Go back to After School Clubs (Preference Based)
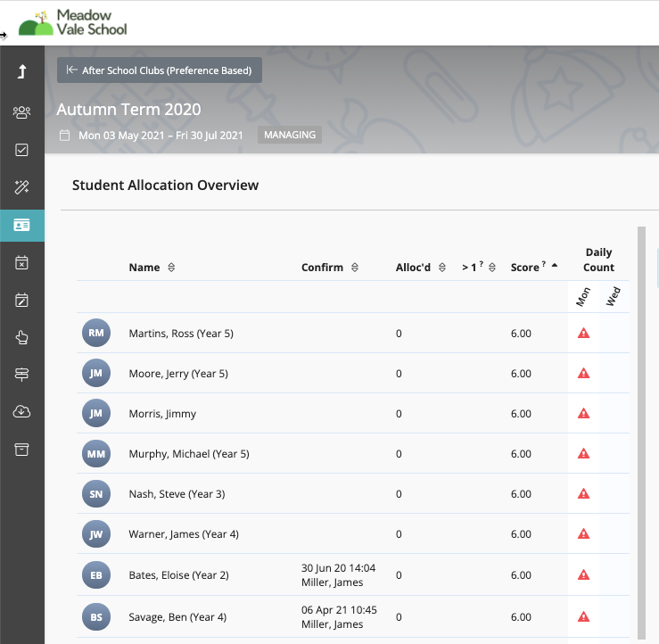Viewport: 659px width, 644px height. [x=160, y=70]
